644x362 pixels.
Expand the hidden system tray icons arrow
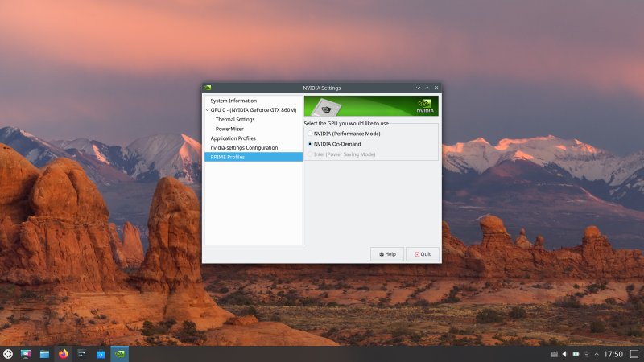[597, 354]
